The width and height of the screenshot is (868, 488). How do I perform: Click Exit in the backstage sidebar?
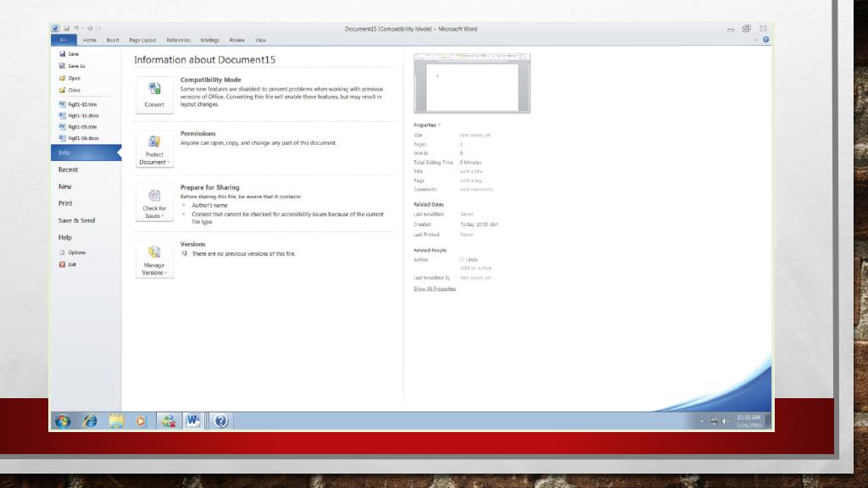68,264
